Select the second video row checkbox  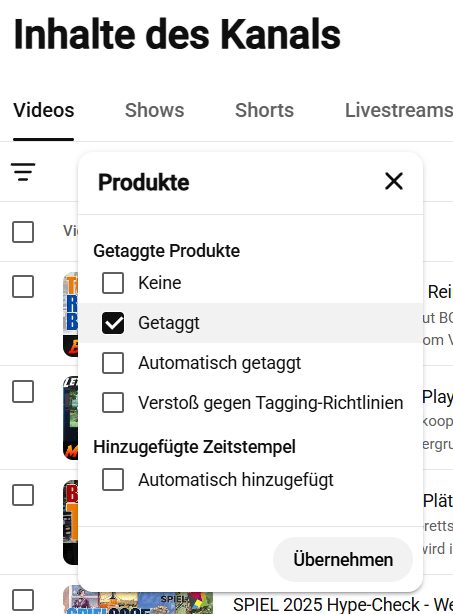pos(23,391)
